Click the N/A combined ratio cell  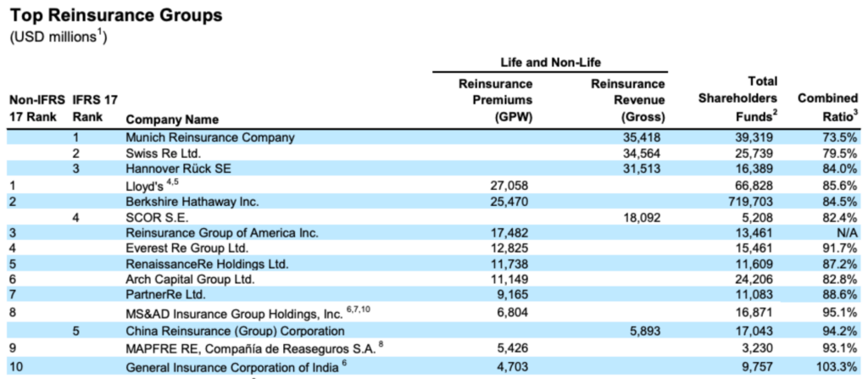848,234
